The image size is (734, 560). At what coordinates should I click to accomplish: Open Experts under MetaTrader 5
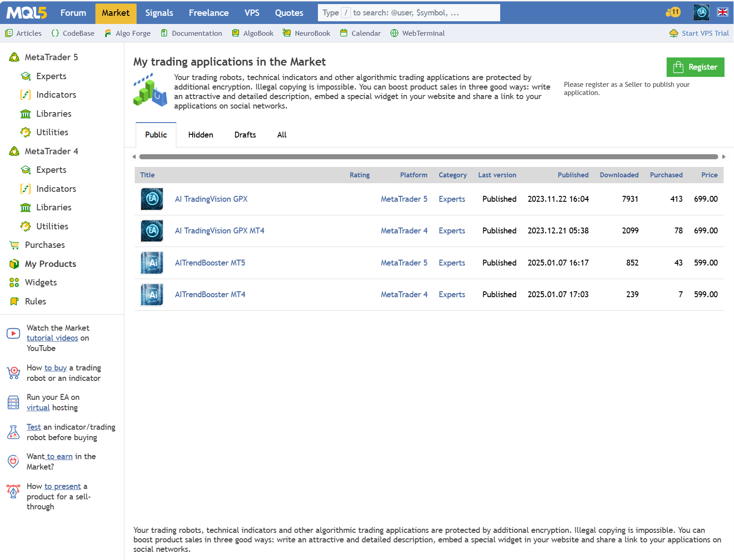[x=51, y=76]
